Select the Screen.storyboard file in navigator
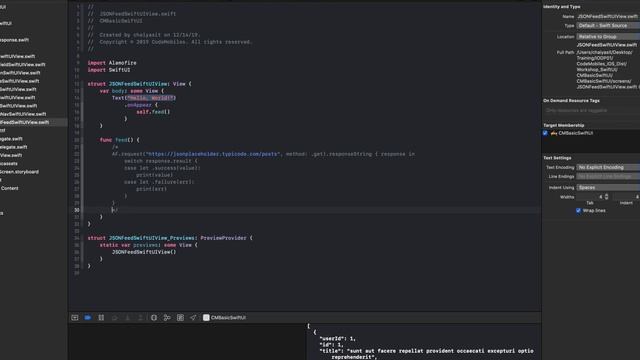640x360 pixels. 20,172
